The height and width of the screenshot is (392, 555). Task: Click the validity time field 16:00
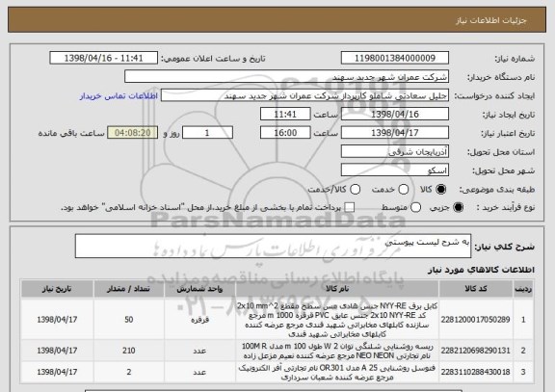pyautogui.click(x=285, y=133)
